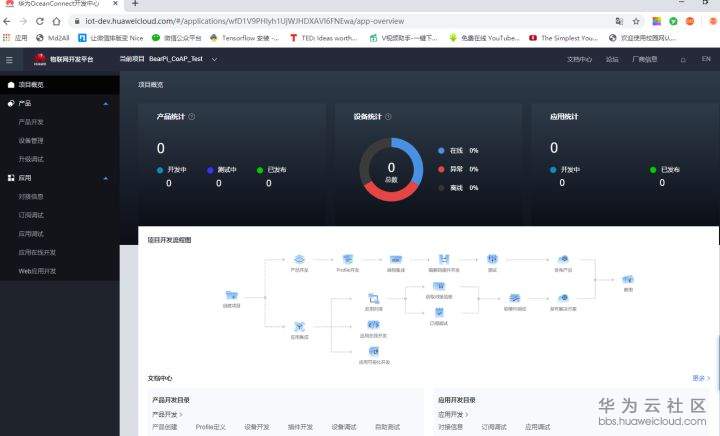
Task: Open the BearPi_CoAP_Test project dropdown
Action: 183,59
